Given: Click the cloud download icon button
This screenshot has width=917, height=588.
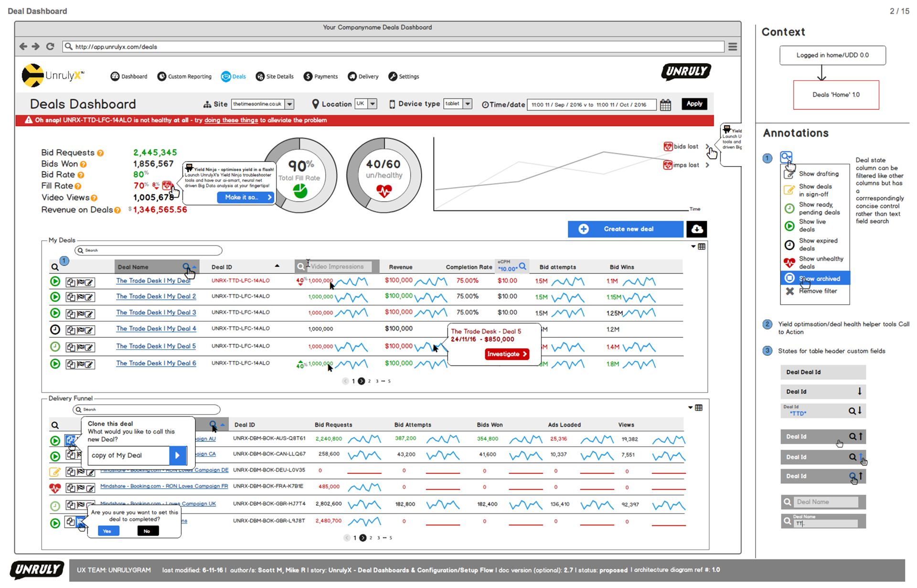Looking at the screenshot, I should click(697, 229).
